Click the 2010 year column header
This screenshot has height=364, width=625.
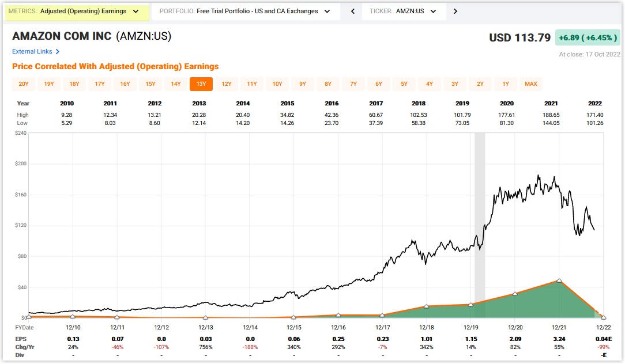[67, 104]
